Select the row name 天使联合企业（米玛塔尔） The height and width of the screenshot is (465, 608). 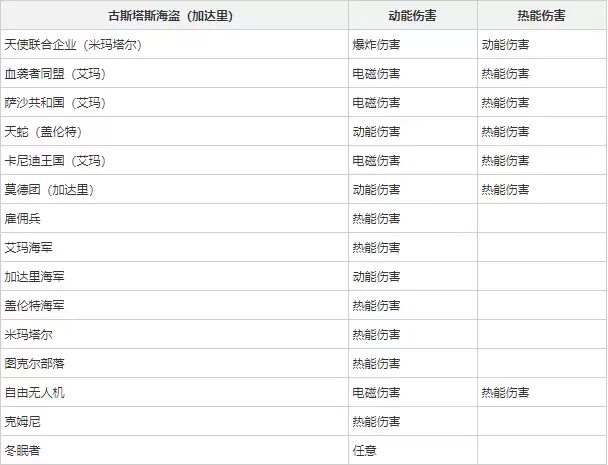[x=73, y=45]
